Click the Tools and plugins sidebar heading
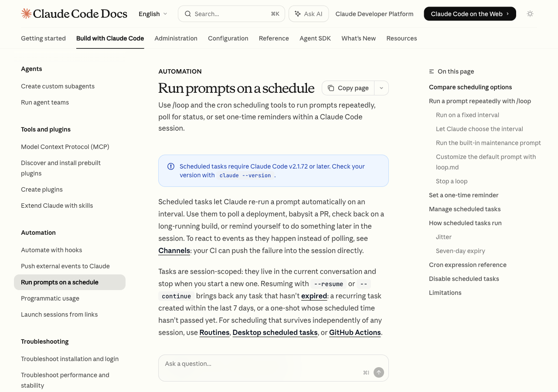This screenshot has height=392, width=558. tap(46, 129)
